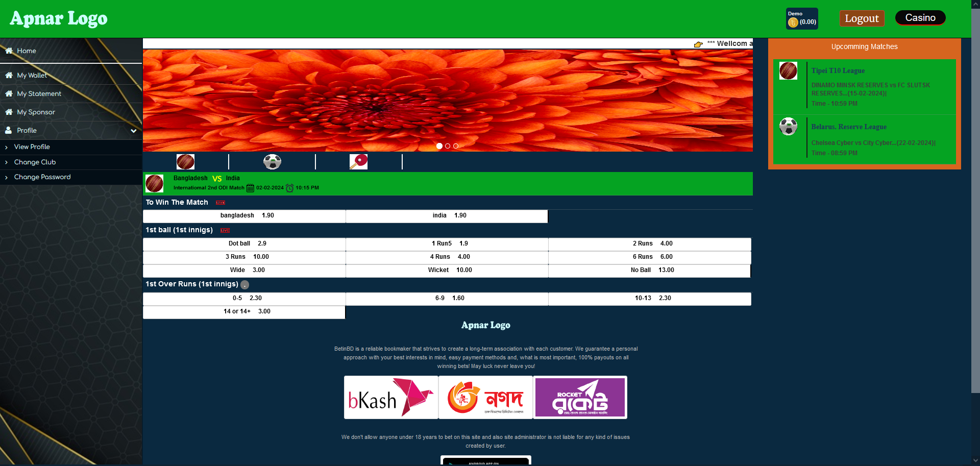Click the Logout button
Screen dimensions: 980x466
(862, 18)
